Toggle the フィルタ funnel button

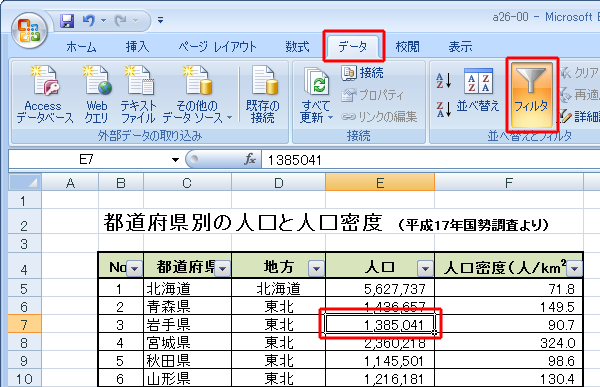coord(532,94)
